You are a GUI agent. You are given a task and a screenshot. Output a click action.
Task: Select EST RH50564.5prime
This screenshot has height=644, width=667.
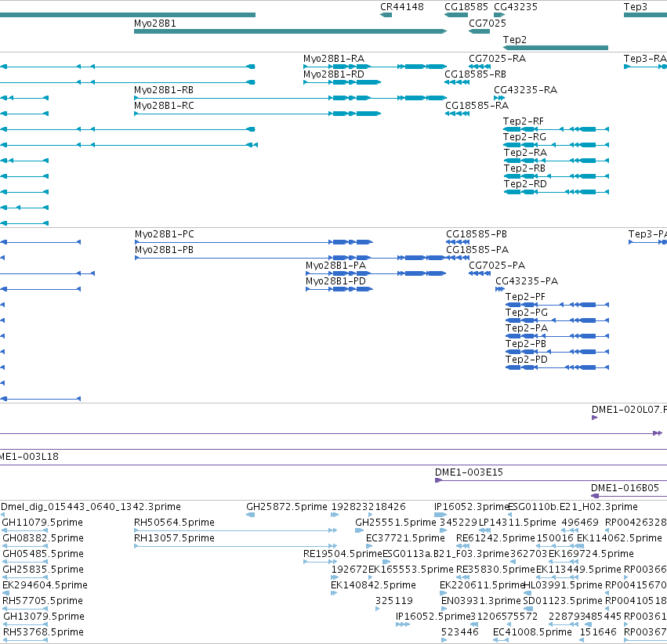(236, 530)
